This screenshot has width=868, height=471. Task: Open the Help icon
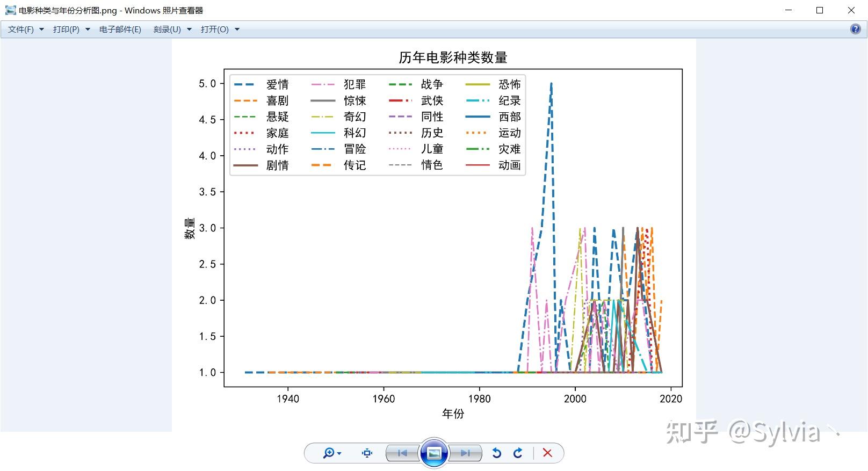[856, 29]
